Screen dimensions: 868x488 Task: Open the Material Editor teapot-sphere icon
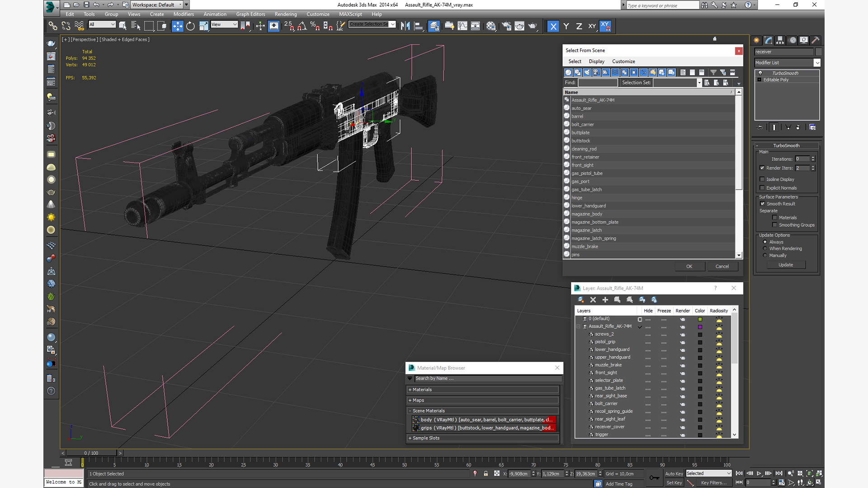[x=491, y=26]
